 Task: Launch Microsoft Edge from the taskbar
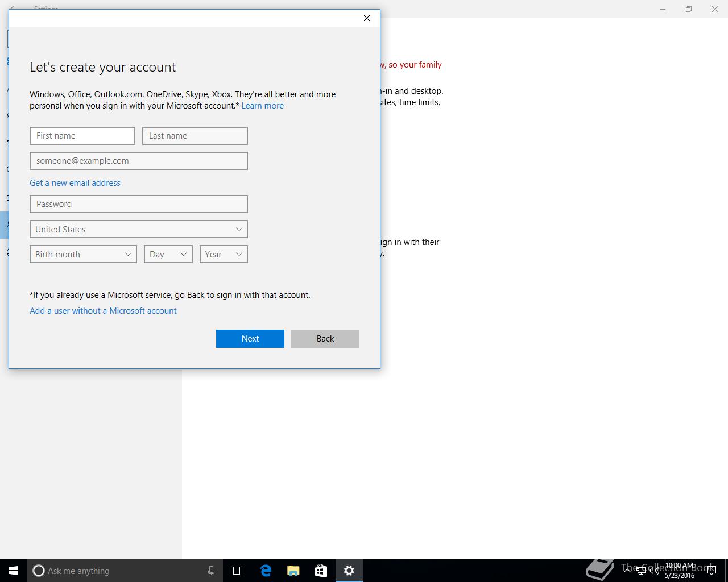pyautogui.click(x=266, y=571)
